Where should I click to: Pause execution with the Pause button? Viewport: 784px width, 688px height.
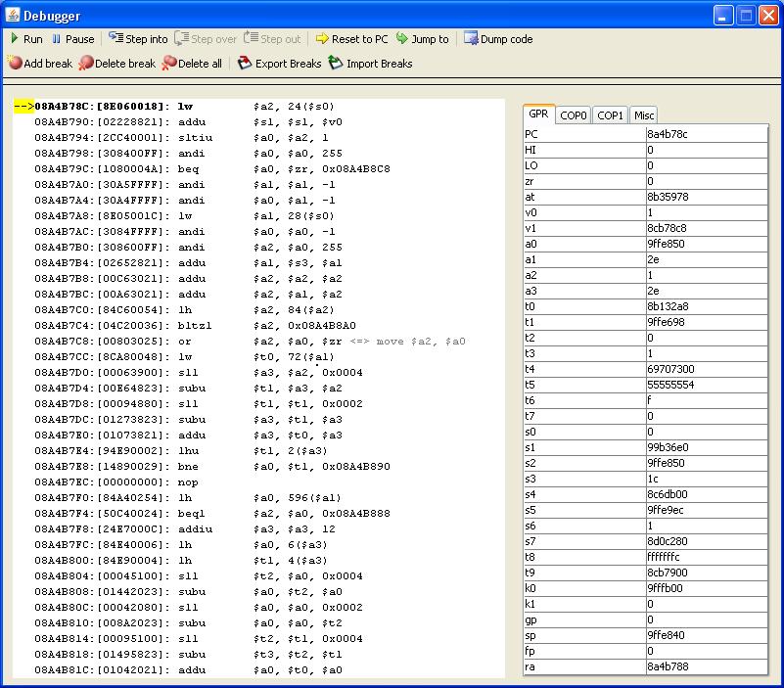click(72, 39)
